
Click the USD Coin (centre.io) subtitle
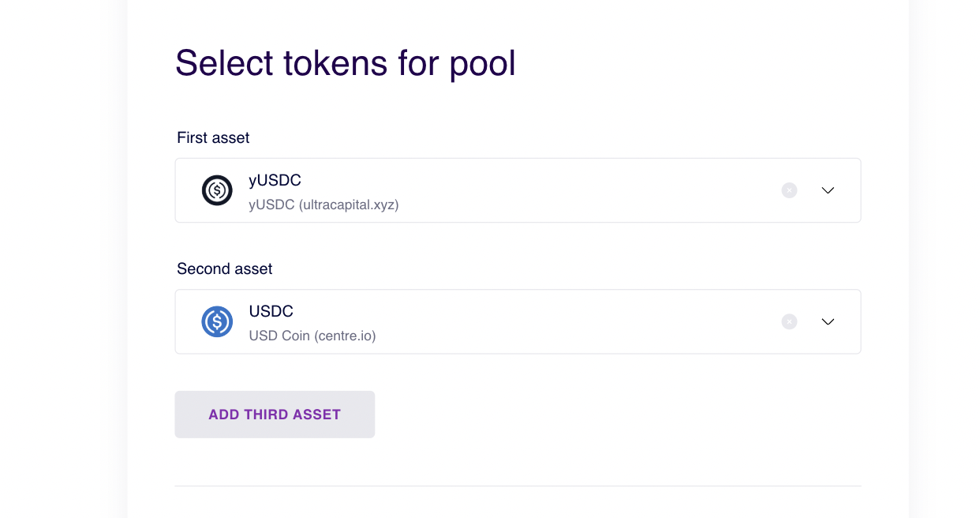tap(312, 336)
